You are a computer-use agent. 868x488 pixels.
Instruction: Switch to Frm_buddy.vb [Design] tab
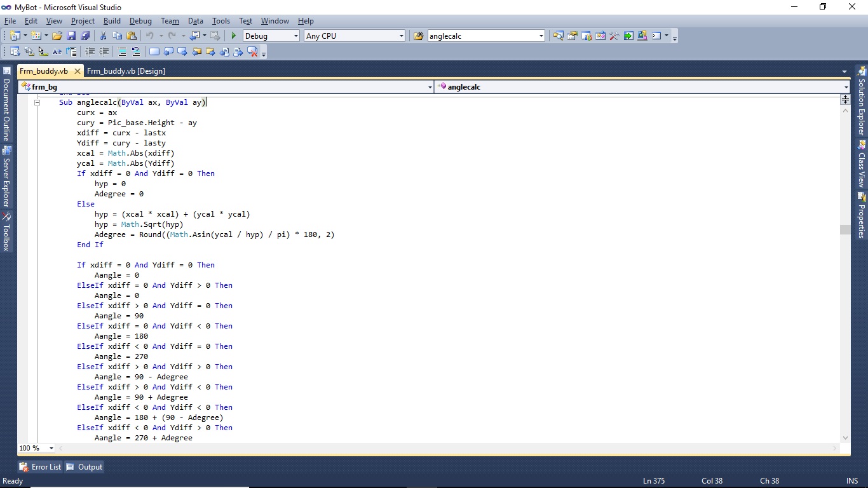pos(126,71)
